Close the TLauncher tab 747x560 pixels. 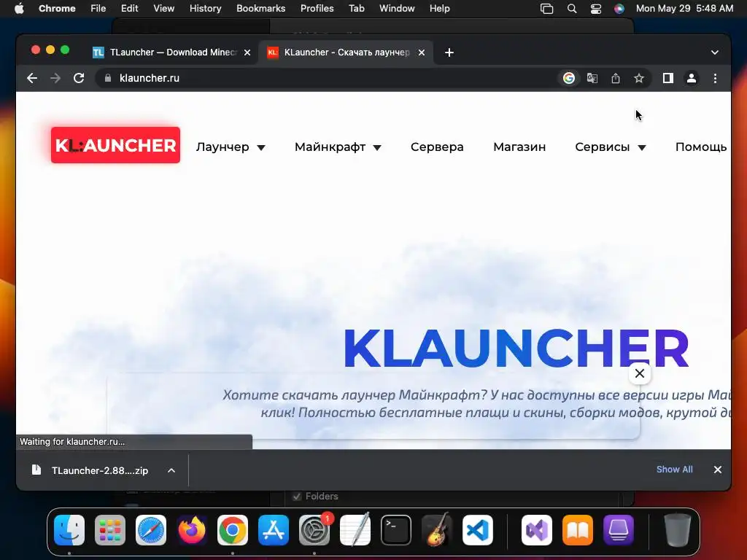click(x=247, y=52)
